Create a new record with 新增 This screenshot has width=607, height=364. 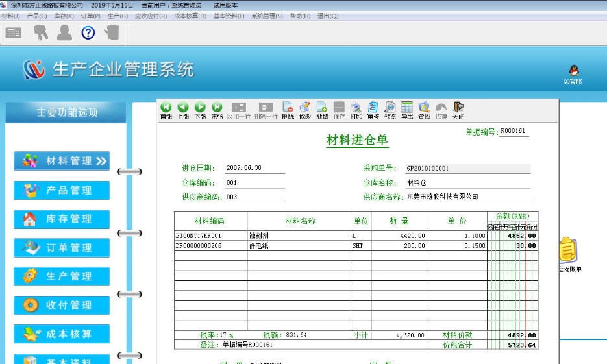[322, 108]
